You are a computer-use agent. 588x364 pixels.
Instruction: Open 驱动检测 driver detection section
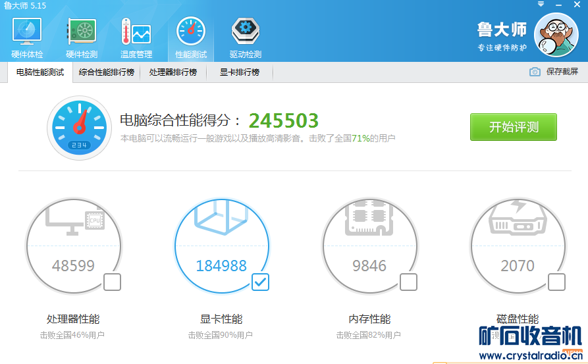245,38
